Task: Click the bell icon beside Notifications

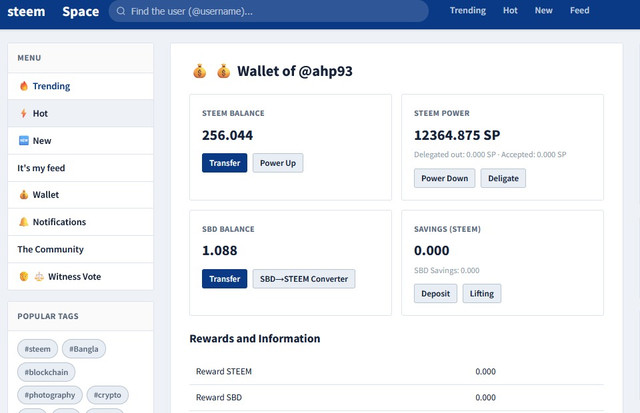Action: (x=24, y=222)
